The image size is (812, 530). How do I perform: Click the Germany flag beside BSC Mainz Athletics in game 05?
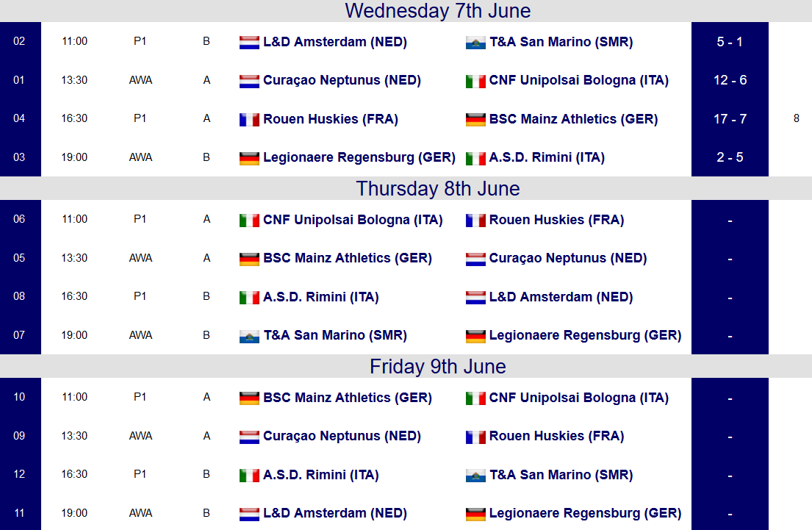tap(249, 259)
